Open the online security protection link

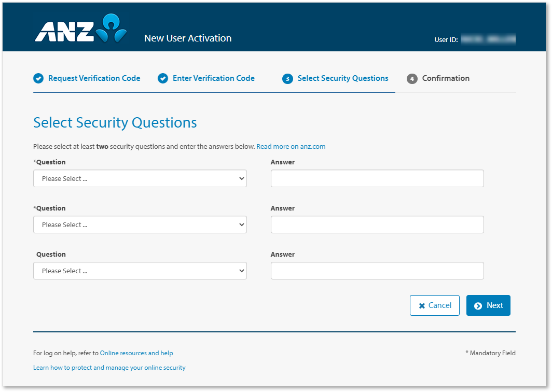pos(109,367)
